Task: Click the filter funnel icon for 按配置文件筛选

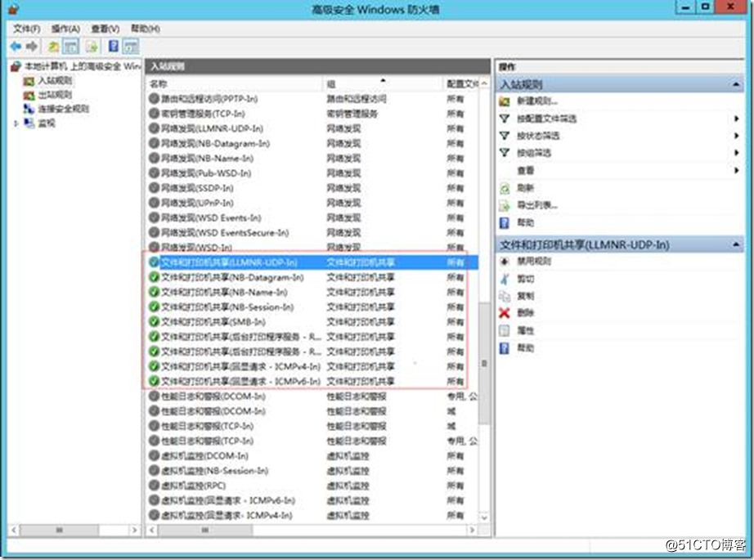Action: click(505, 119)
